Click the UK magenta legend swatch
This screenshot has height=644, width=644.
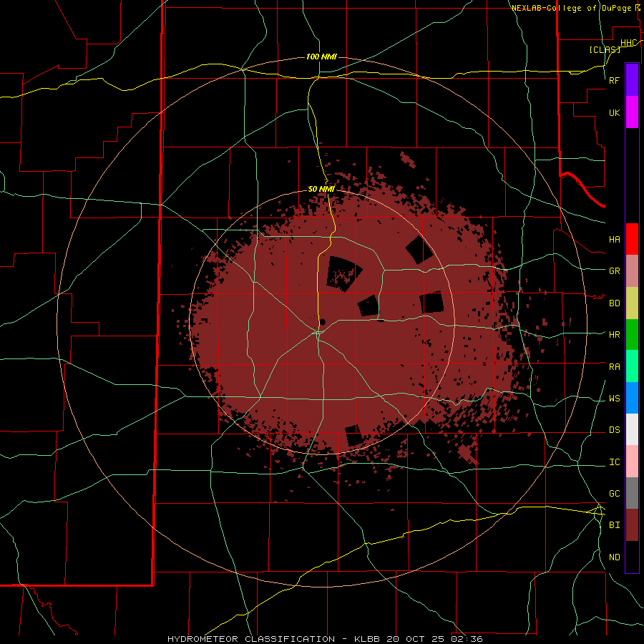(632, 112)
